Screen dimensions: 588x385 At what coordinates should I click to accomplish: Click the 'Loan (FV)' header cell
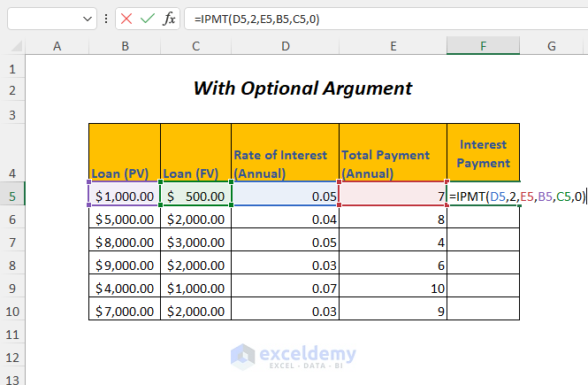(195, 152)
